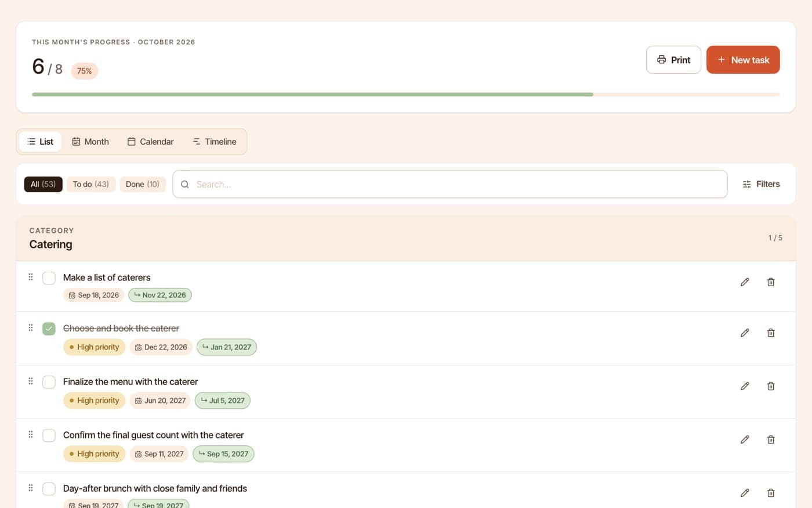Delete the 'Make a list of caterers' task

point(771,282)
